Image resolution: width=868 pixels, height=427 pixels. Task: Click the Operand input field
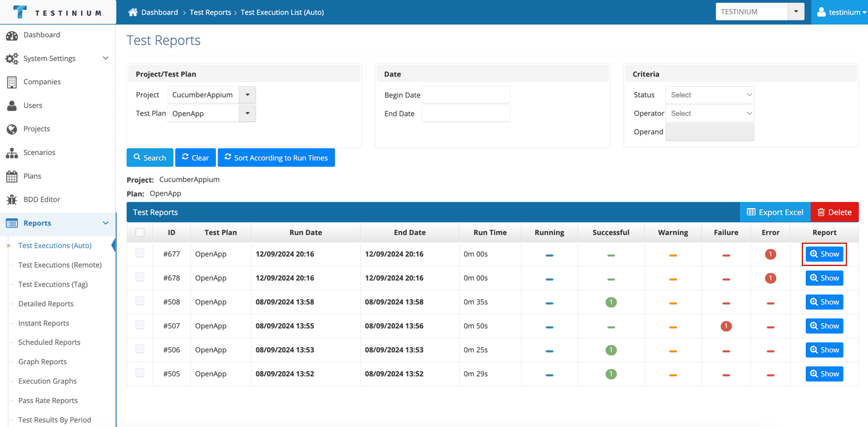pyautogui.click(x=710, y=132)
